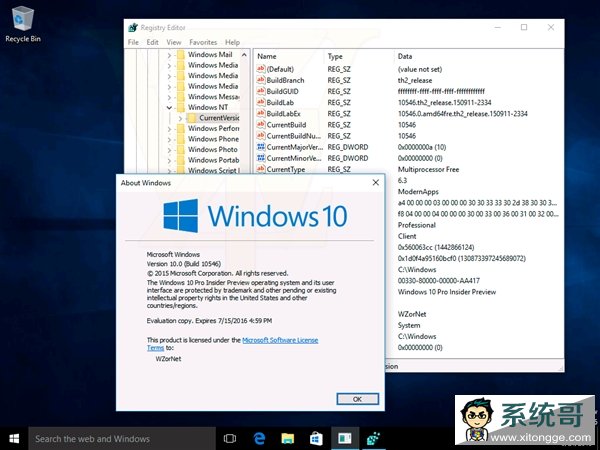Expand the Windows Messaging key
The width and height of the screenshot is (600, 450).
[169, 98]
